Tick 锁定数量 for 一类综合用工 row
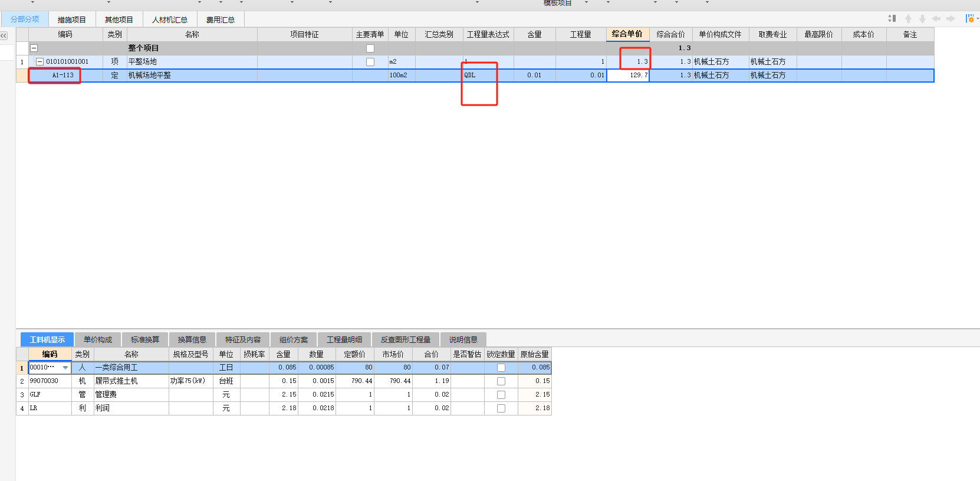This screenshot has height=481, width=980. click(x=501, y=368)
